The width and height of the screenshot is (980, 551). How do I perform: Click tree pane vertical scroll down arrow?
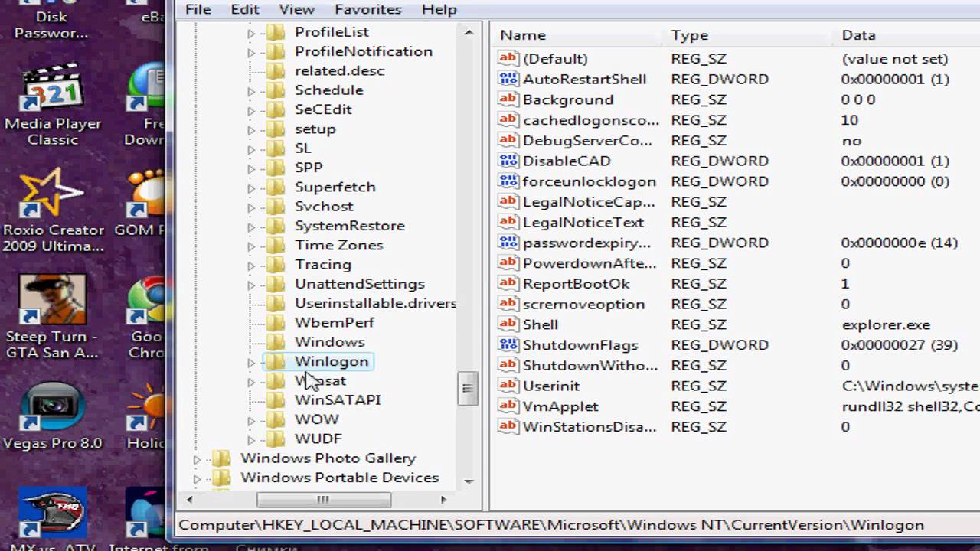(469, 481)
